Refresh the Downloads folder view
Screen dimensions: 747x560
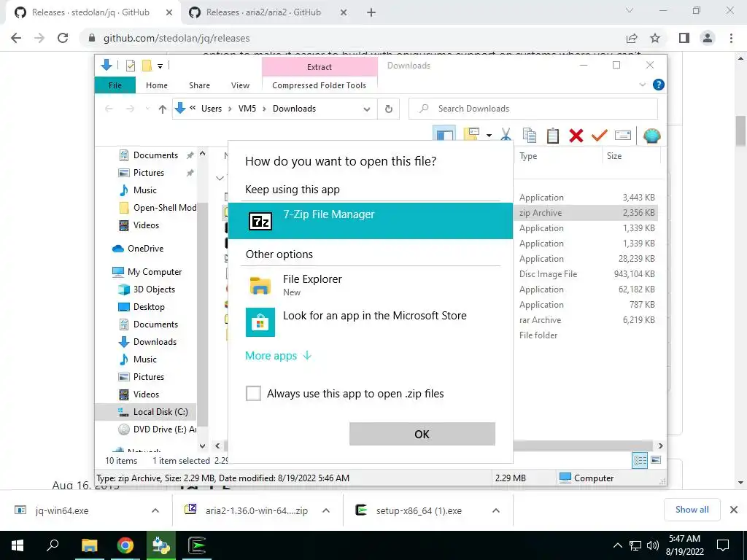point(389,109)
